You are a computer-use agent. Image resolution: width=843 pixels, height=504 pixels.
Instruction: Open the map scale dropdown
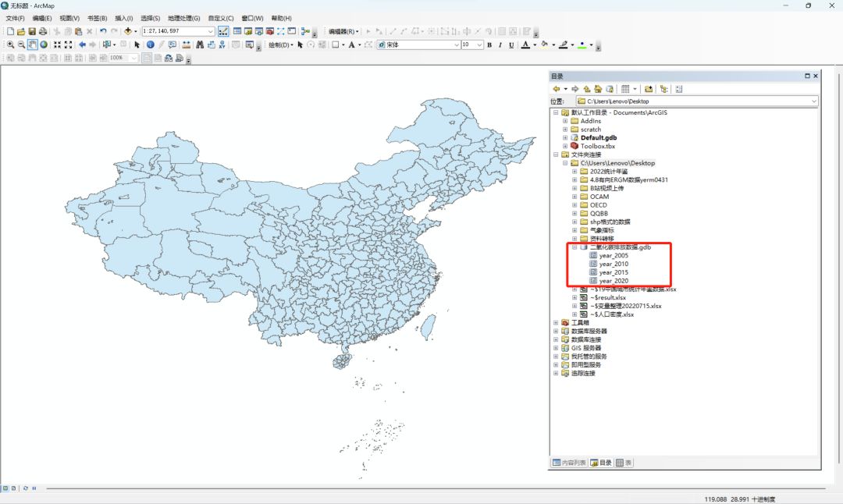[x=211, y=31]
